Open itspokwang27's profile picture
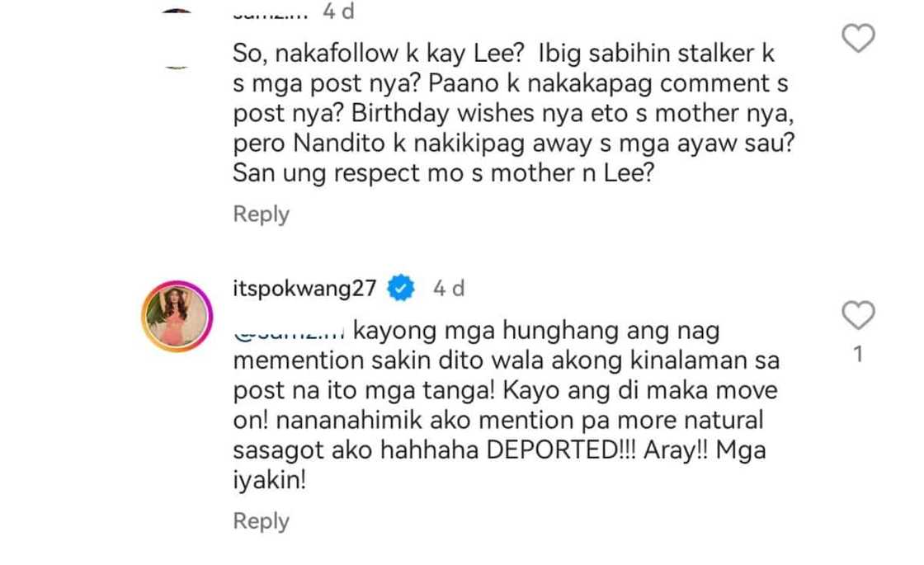This screenshot has height=565, width=924. click(x=176, y=311)
